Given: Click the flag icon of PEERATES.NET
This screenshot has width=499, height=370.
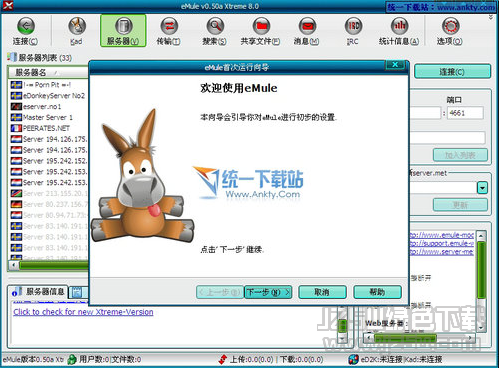Looking at the screenshot, I should click(x=16, y=128).
